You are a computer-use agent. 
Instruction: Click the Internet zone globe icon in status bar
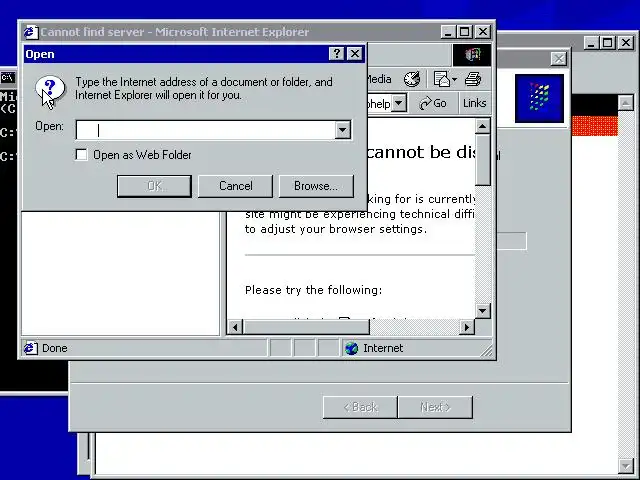pos(351,348)
